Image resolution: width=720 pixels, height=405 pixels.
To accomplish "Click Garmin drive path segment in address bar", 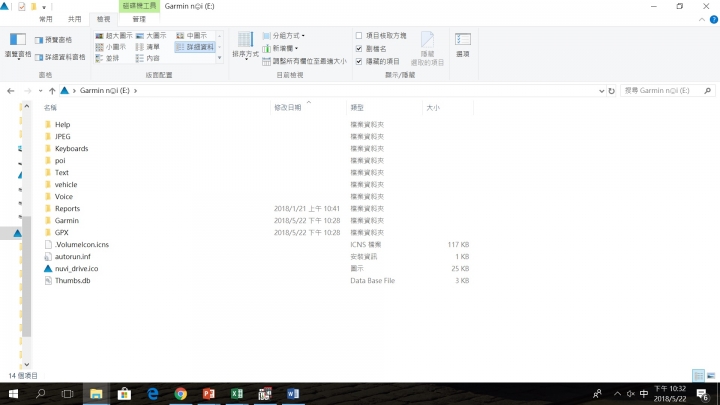I will 105,91.
